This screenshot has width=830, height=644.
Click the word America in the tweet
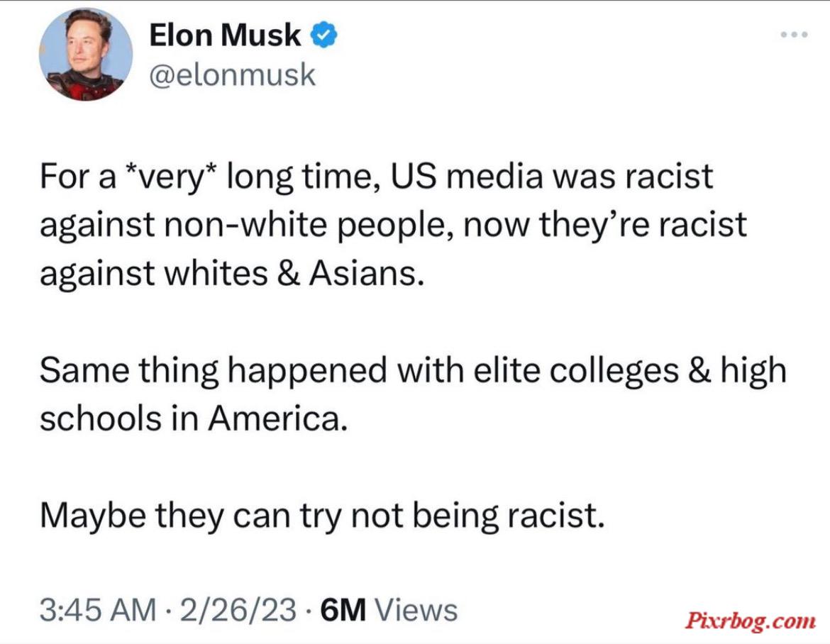click(x=278, y=418)
